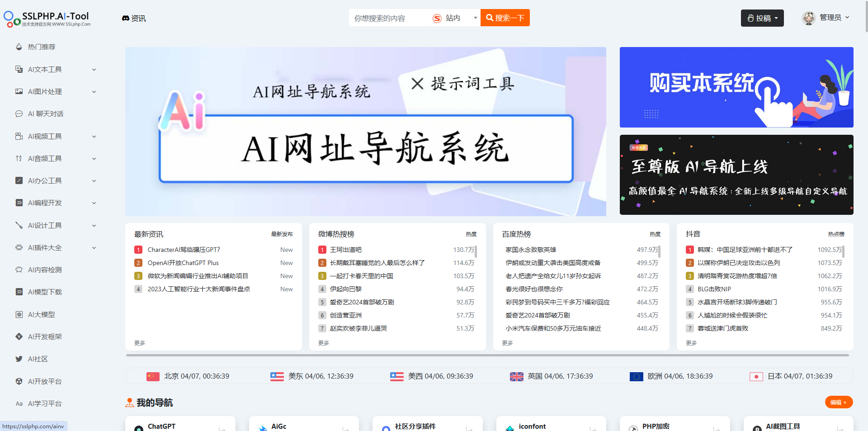Click the AI 聊天对话 chat bubble icon
This screenshot has height=431, width=868.
point(19,114)
